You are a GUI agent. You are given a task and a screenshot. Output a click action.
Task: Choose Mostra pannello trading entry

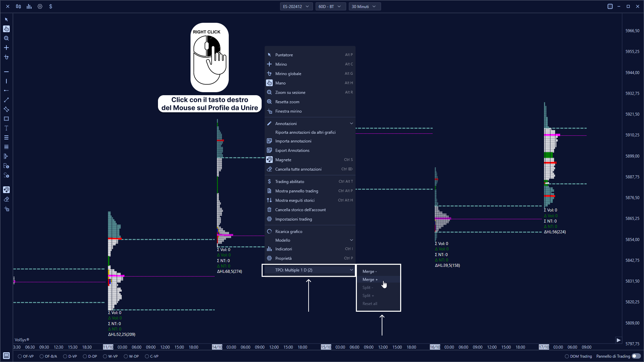coord(310,191)
